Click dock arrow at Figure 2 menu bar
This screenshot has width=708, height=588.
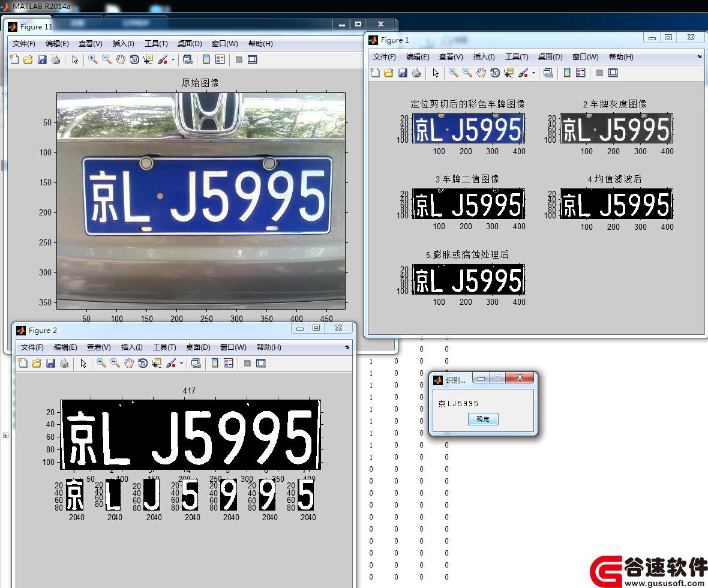pos(347,347)
